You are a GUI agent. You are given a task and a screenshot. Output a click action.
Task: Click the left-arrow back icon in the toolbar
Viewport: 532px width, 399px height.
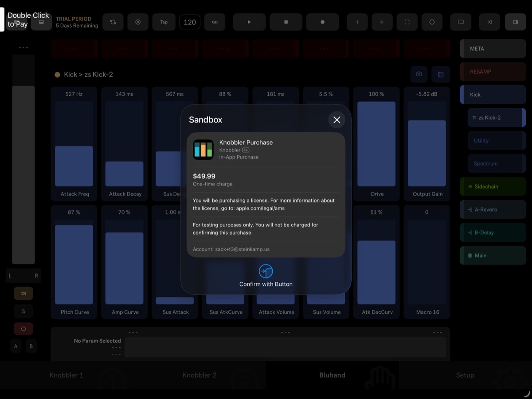click(382, 22)
